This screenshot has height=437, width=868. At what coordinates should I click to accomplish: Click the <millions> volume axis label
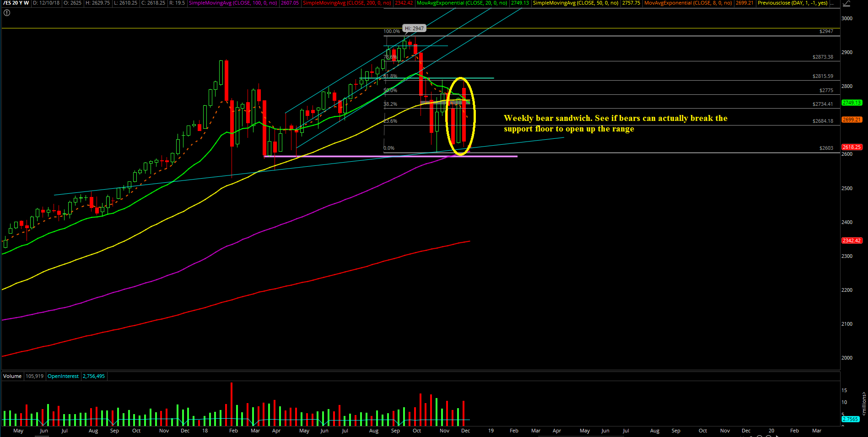click(864, 403)
